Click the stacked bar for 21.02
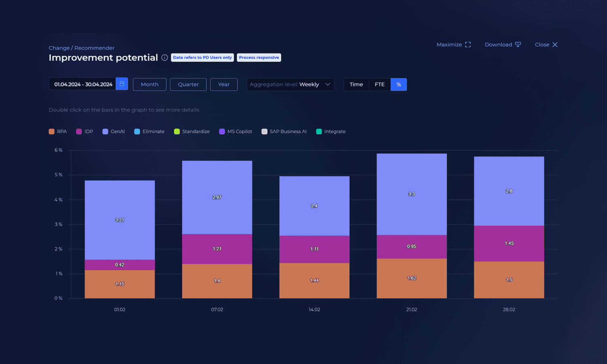 point(412,226)
